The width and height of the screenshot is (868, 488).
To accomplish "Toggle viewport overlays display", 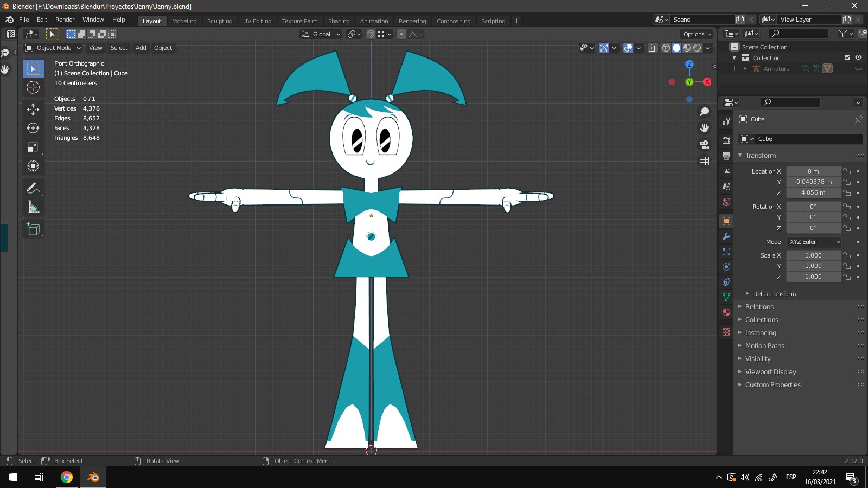I will tap(628, 48).
